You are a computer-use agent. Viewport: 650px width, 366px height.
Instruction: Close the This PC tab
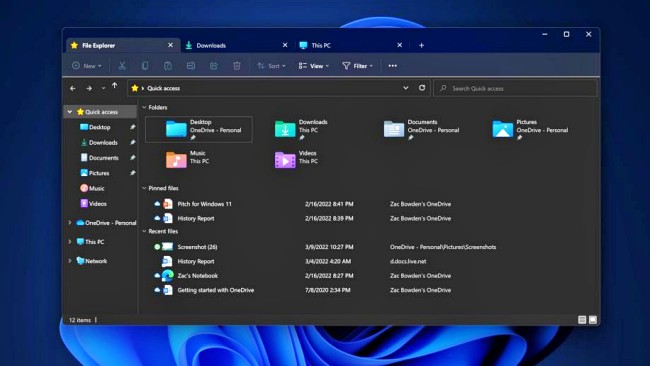[400, 45]
